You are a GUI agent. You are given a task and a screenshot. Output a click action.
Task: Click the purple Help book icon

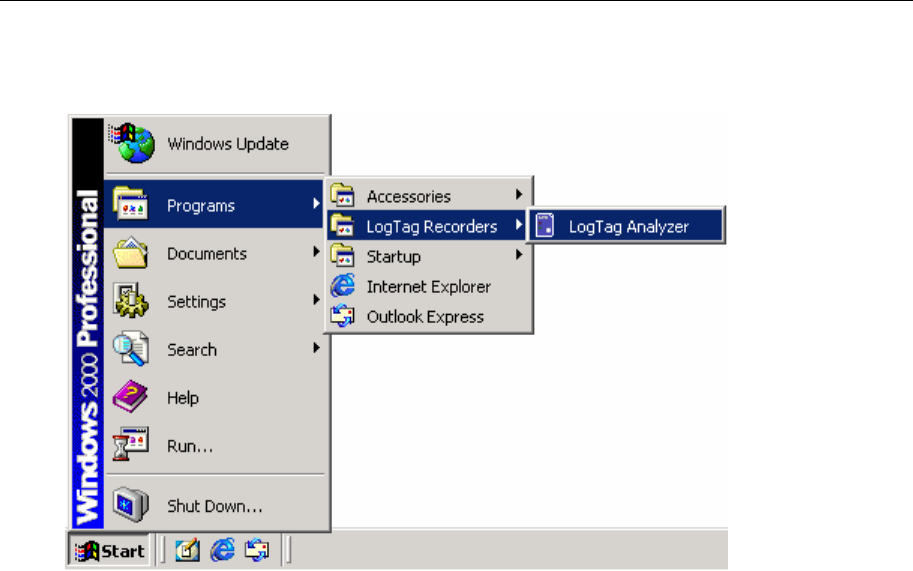[x=131, y=397]
